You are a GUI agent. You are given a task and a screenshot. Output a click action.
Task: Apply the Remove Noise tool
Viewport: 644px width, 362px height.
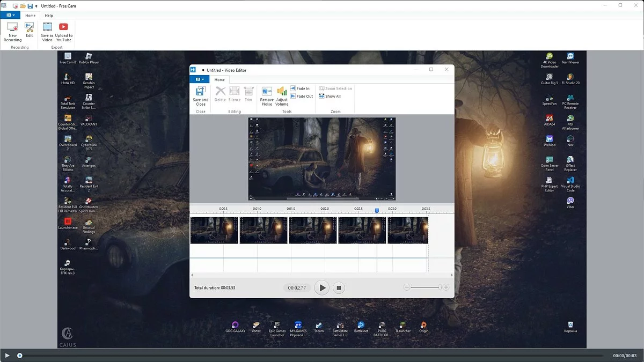pos(267,96)
